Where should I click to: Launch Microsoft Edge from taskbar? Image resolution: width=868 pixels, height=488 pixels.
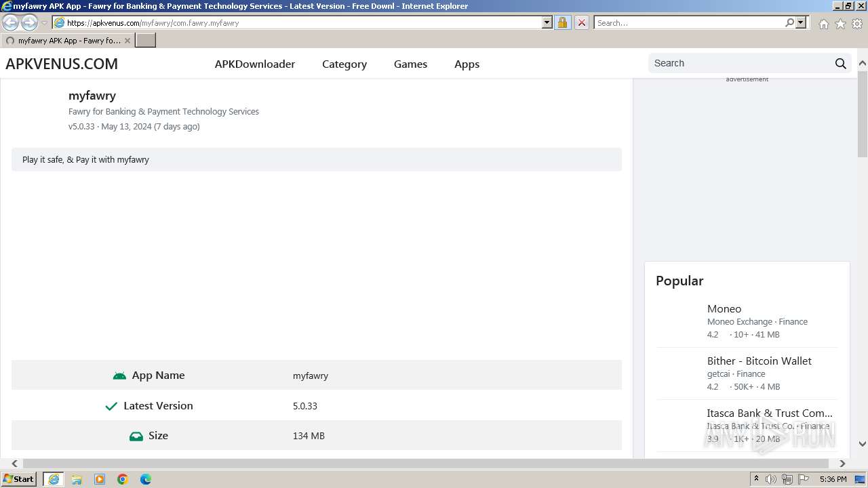146,479
